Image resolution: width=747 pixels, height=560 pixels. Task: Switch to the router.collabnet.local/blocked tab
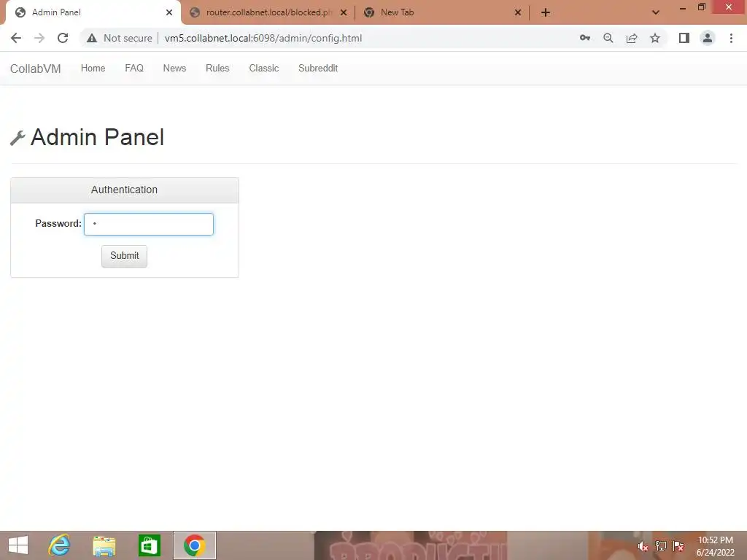(268, 12)
